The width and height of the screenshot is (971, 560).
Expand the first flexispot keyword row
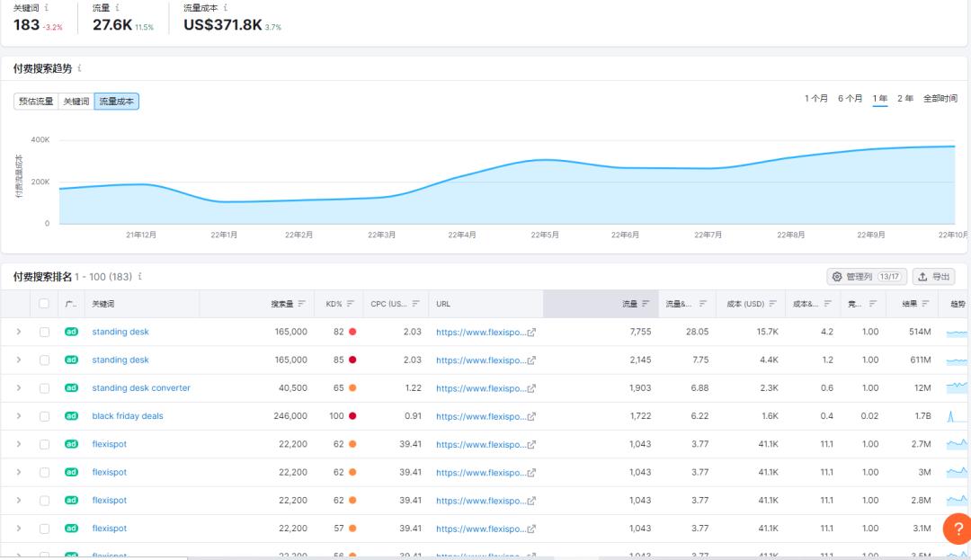18,444
